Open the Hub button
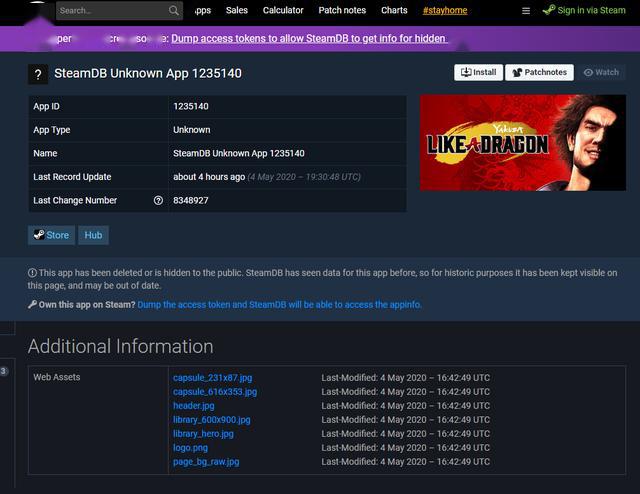Image resolution: width=640 pixels, height=494 pixels. point(93,235)
